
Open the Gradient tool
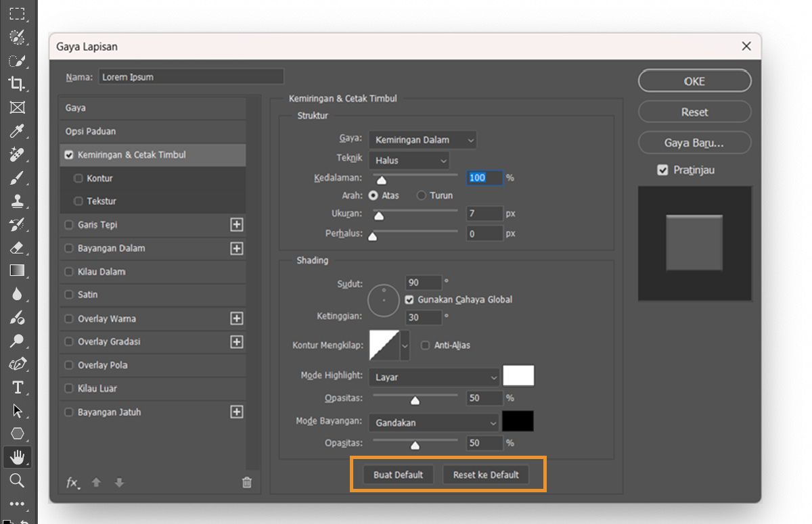17,268
